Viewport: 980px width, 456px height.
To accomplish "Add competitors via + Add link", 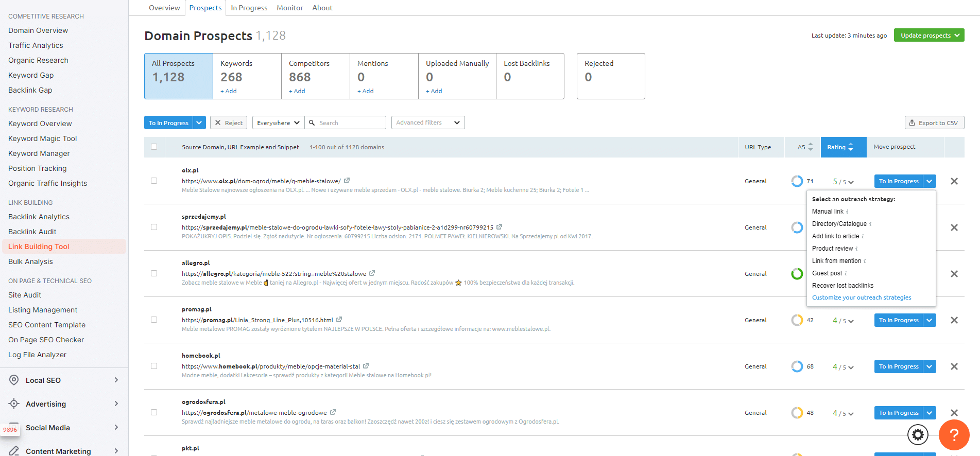I will (297, 91).
